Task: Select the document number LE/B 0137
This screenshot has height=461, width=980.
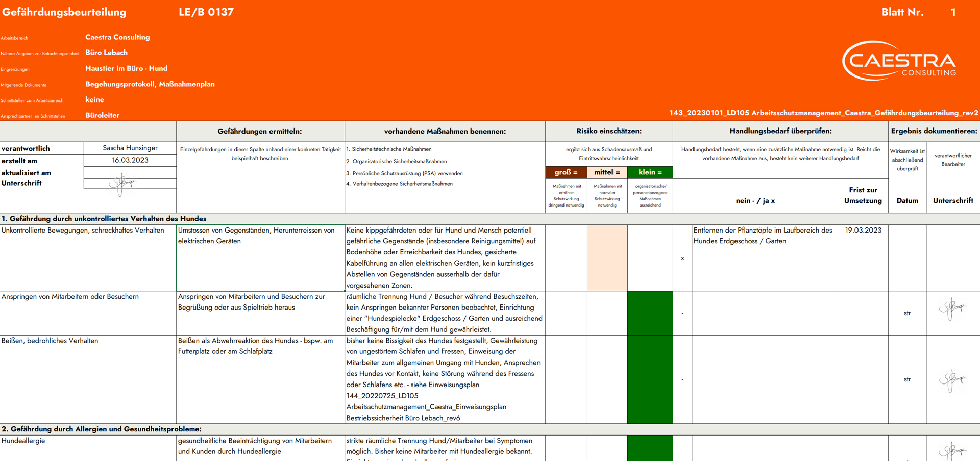Action: [x=206, y=12]
